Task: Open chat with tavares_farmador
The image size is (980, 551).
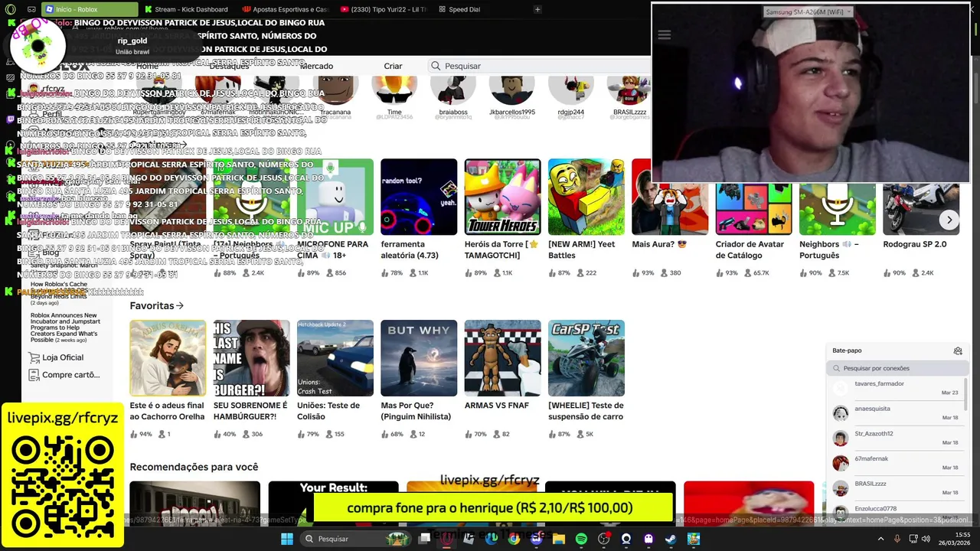Action: click(x=896, y=388)
